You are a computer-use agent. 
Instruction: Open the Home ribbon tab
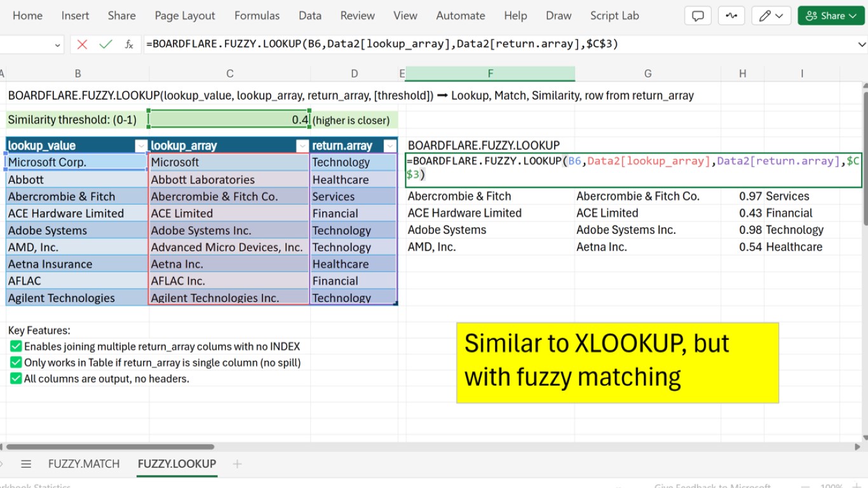click(27, 16)
